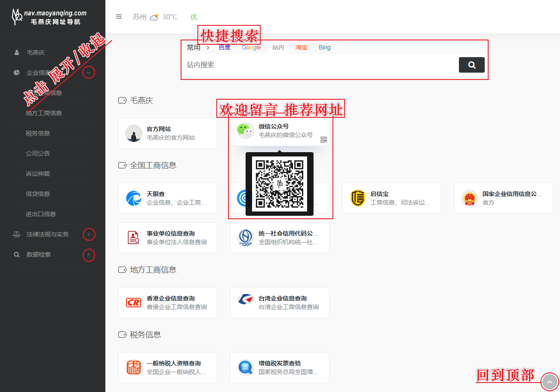560x392 pixels.
Task: Click the 香港企业信息查询 CR icon
Action: coord(134,303)
